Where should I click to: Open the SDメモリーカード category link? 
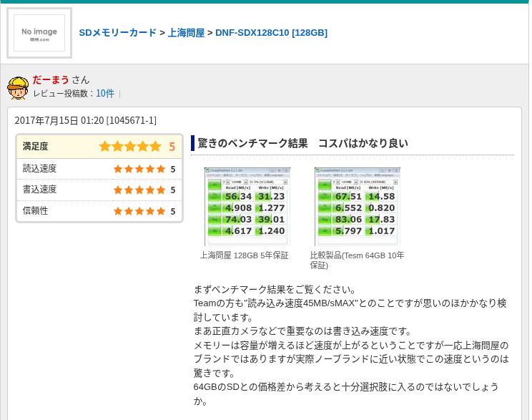[x=118, y=33]
